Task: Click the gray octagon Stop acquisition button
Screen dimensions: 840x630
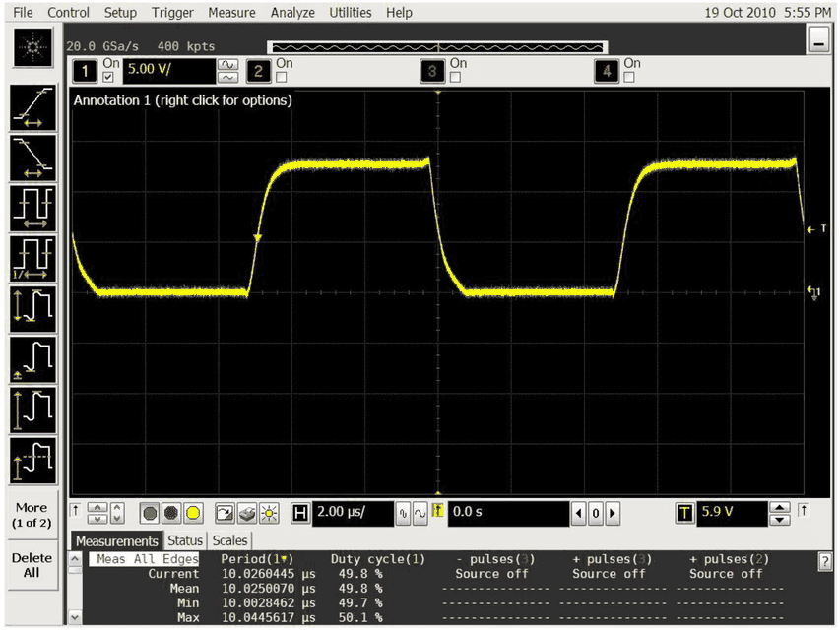Action: (x=150, y=513)
